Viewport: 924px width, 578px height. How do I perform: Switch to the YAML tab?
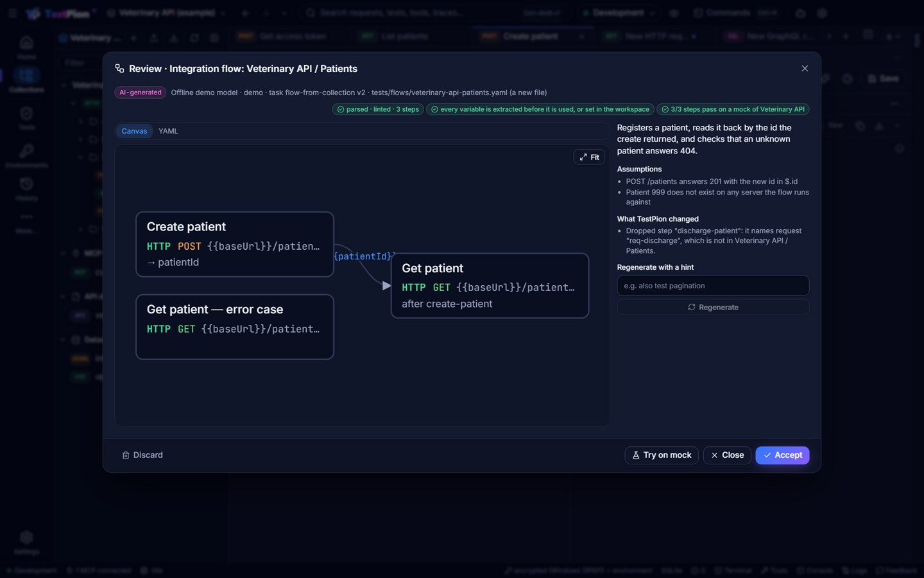(168, 131)
